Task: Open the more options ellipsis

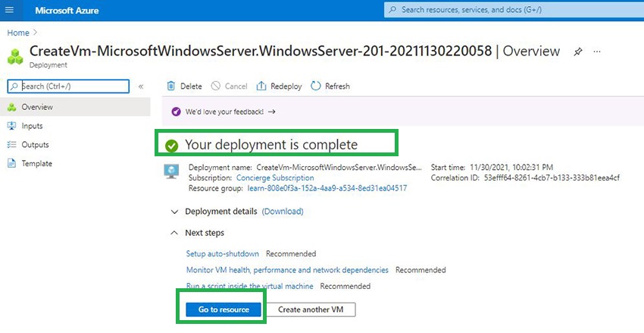Action: click(597, 52)
